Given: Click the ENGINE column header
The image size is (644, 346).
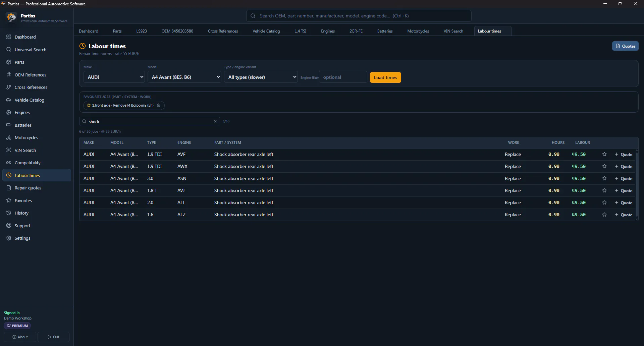Looking at the screenshot, I should point(184,142).
